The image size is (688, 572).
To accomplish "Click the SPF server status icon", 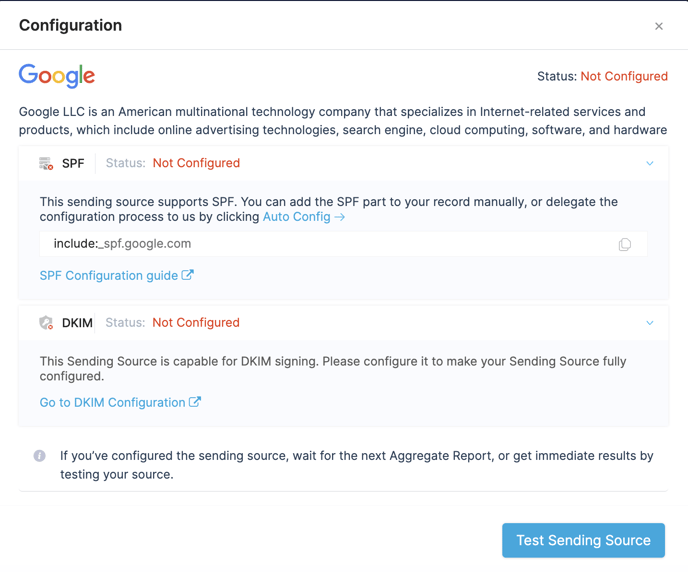I will coord(46,164).
